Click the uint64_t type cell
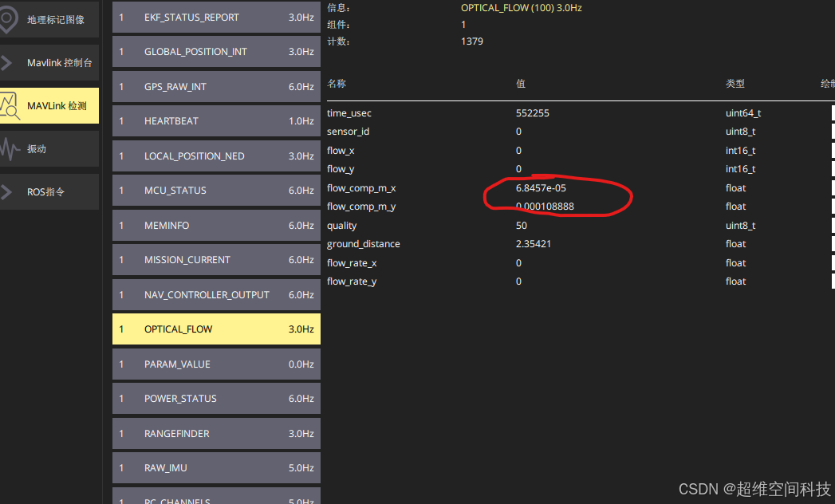 [x=743, y=113]
